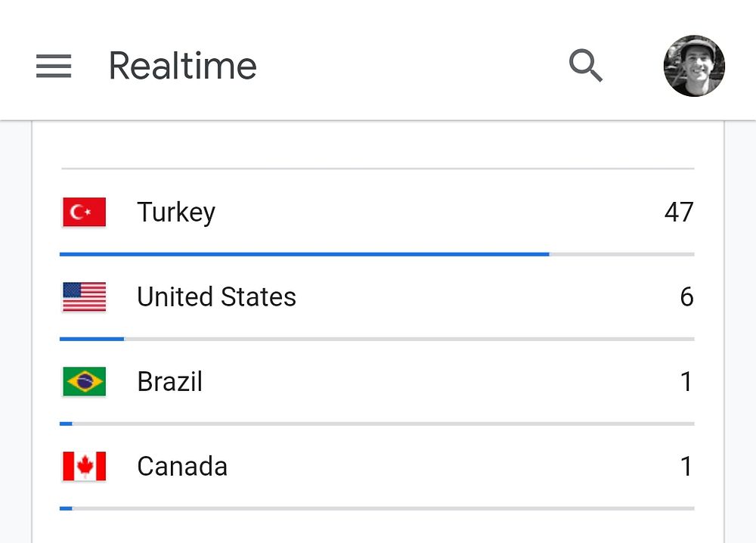Click Canada's user count of 1

coord(686,467)
